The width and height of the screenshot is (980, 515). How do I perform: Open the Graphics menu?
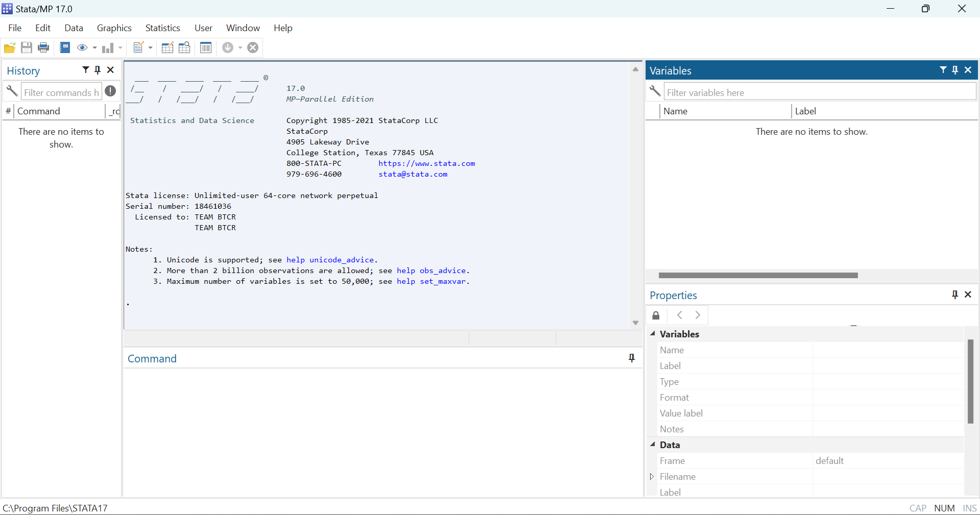pyautogui.click(x=114, y=28)
